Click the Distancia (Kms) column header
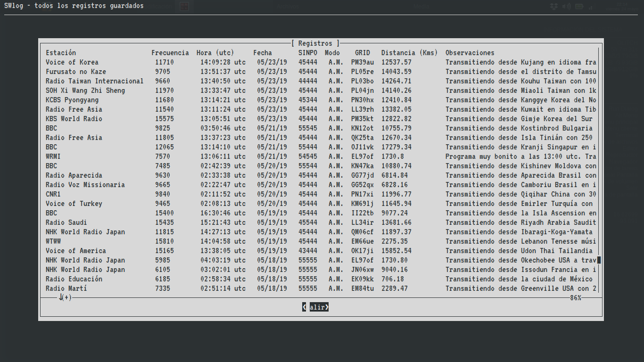The width and height of the screenshot is (644, 362). [410, 53]
